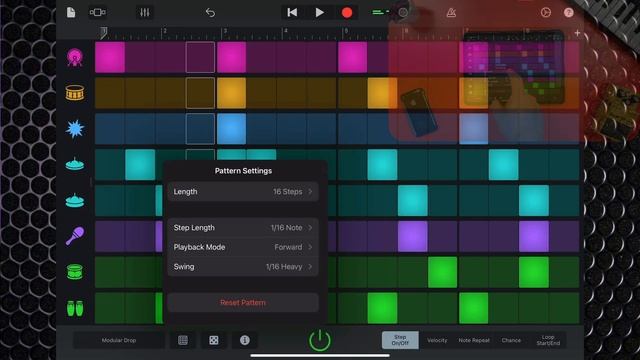
Task: Start playback with the Play button
Action: click(320, 13)
